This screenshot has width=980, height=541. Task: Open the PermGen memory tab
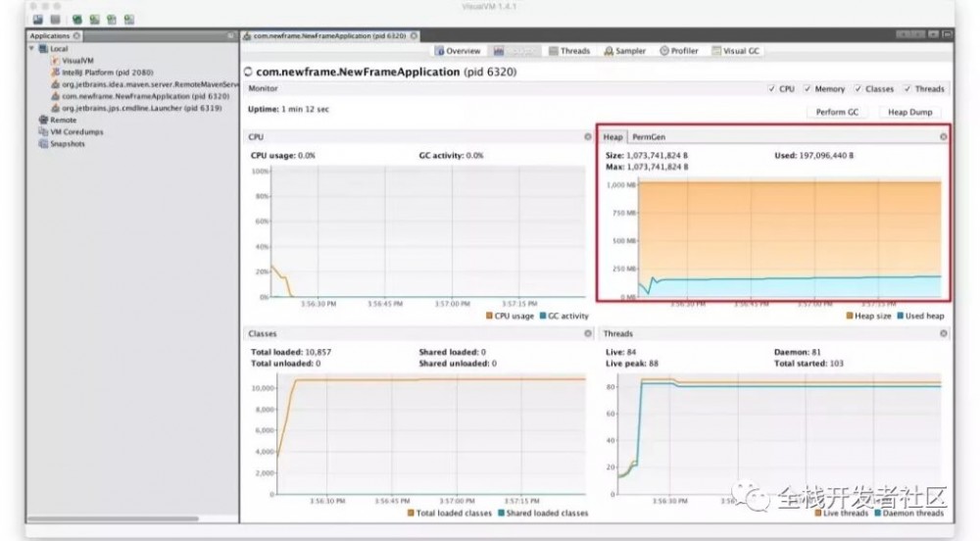pos(649,137)
